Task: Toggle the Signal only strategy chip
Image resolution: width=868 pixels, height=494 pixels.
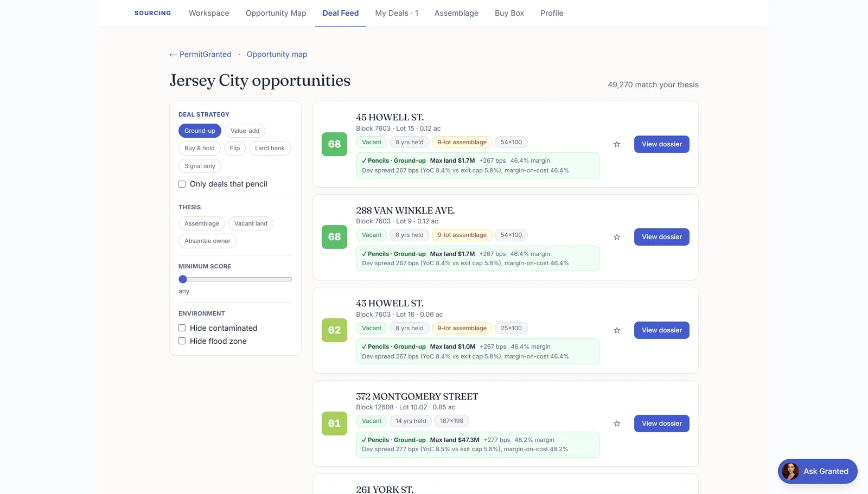Action: tap(200, 166)
